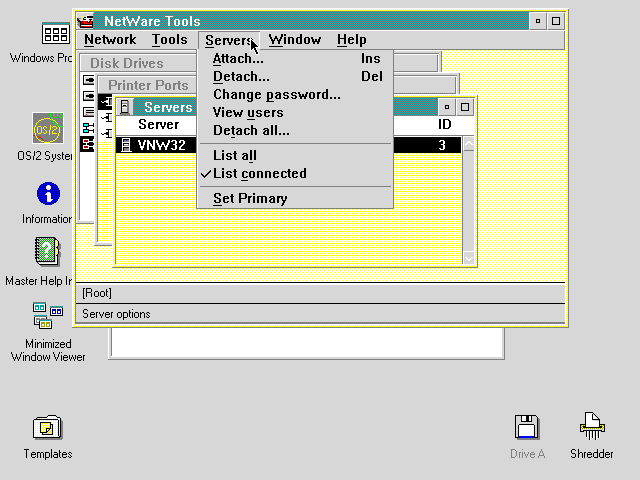Click the ID value 3 for VNW32
The width and height of the screenshot is (640, 480).
point(442,145)
